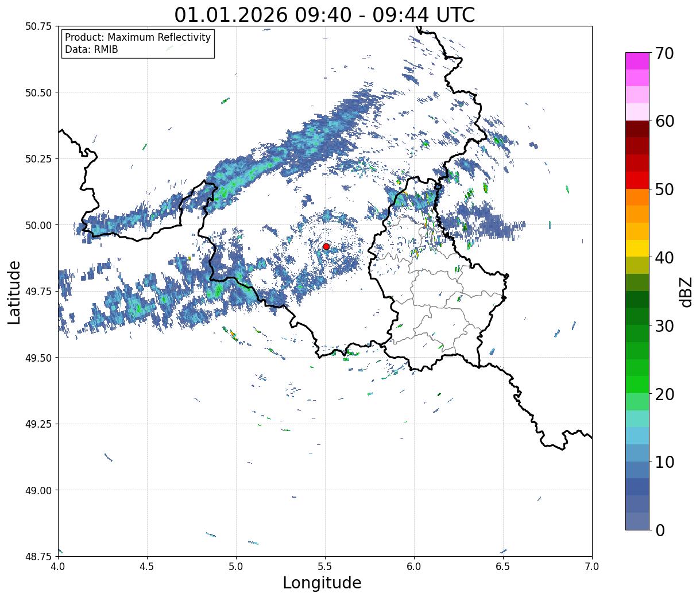Image resolution: width=700 pixels, height=597 pixels.
Task: Click the latitude tick label 49.75
Action: 38,292
